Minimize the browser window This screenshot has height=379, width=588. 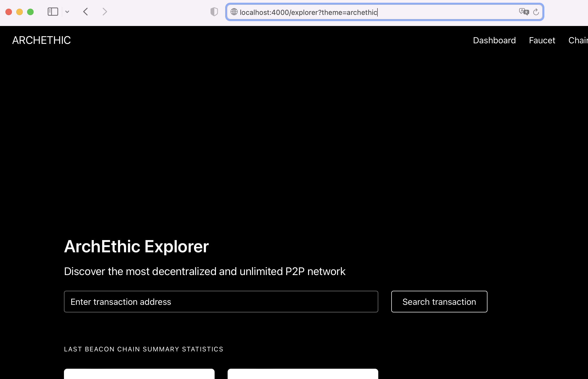[20, 12]
